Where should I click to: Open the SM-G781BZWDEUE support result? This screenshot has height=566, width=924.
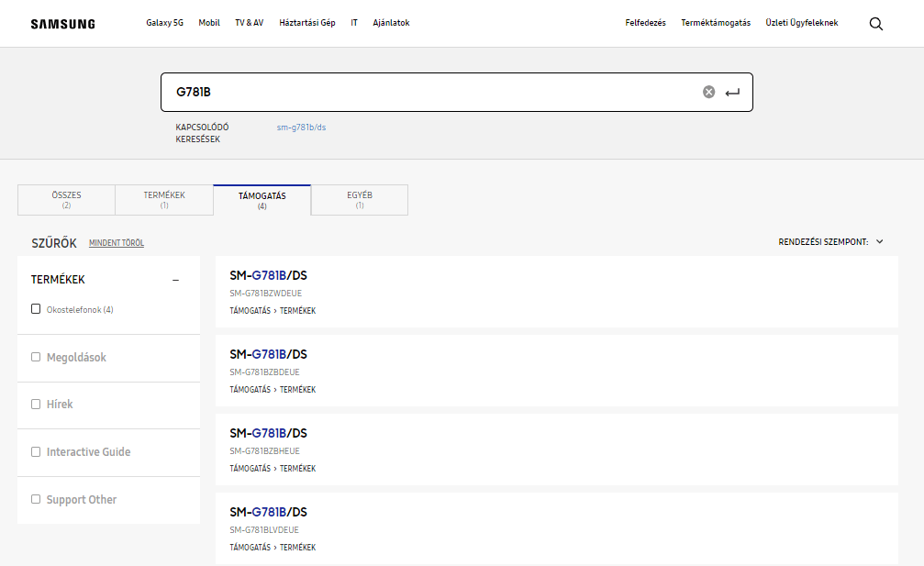(268, 276)
